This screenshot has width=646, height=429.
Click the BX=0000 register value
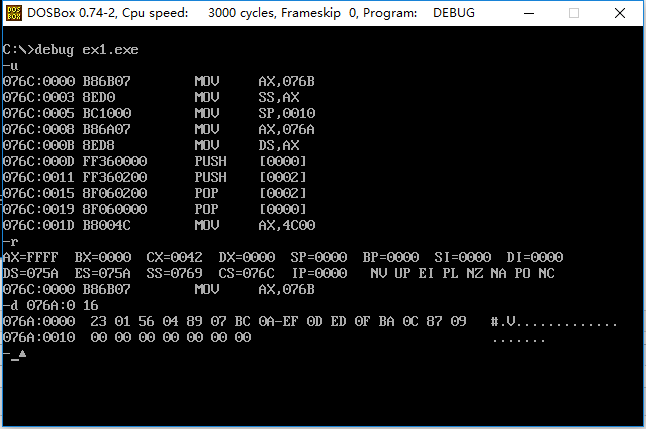click(x=103, y=258)
